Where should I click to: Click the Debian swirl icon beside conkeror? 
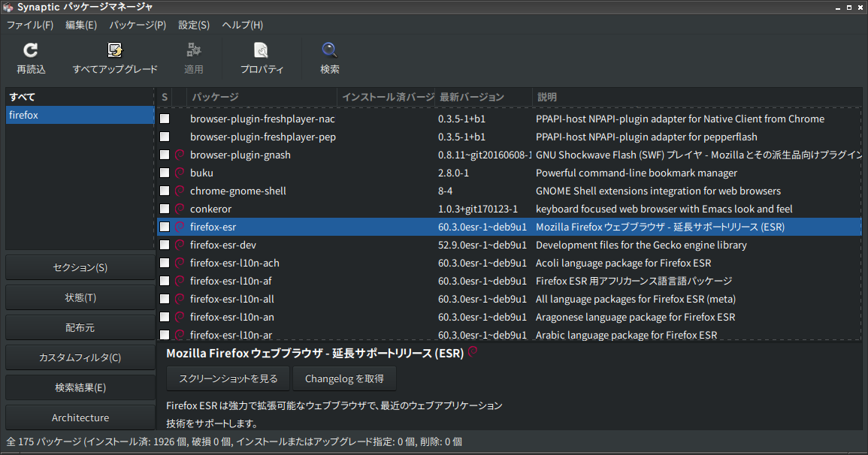pos(180,209)
